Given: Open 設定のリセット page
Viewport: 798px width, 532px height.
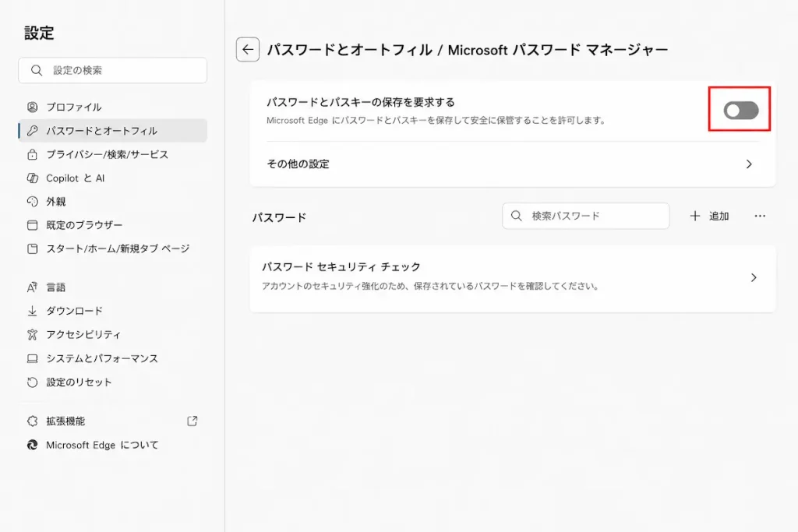Looking at the screenshot, I should (112, 382).
